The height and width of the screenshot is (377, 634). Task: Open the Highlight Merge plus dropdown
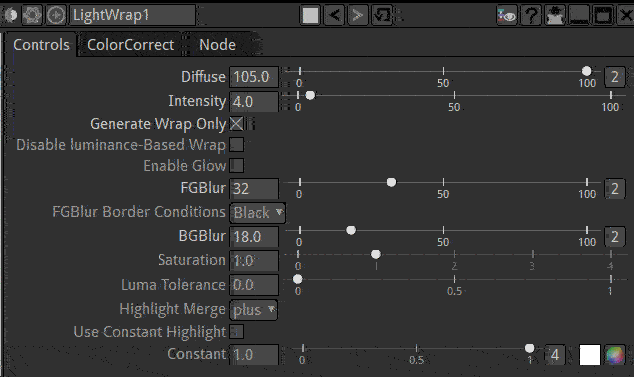coord(254,310)
